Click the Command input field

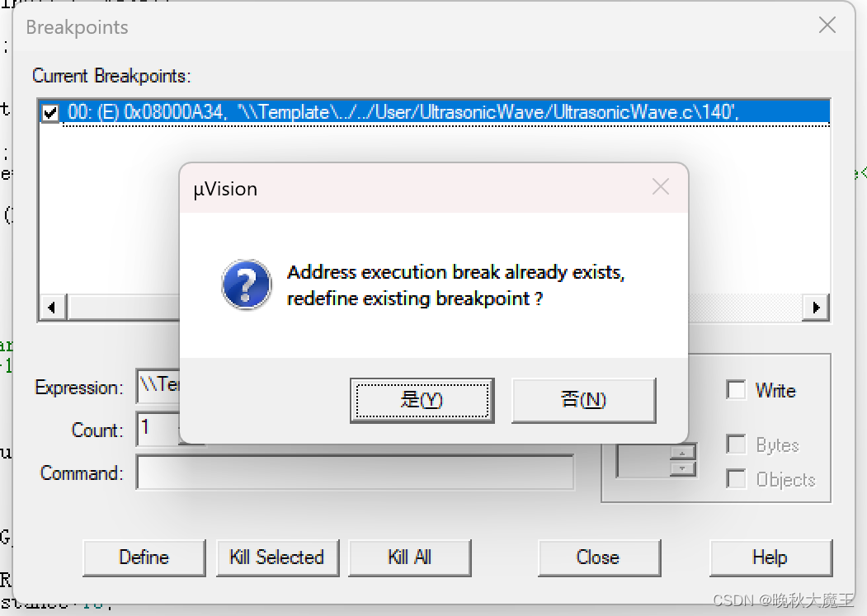point(355,473)
